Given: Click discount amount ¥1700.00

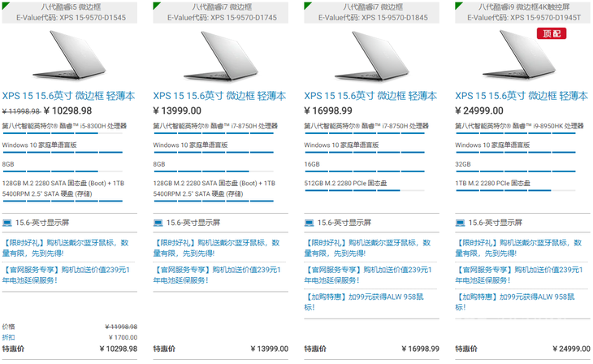Looking at the screenshot, I should pos(123,337).
